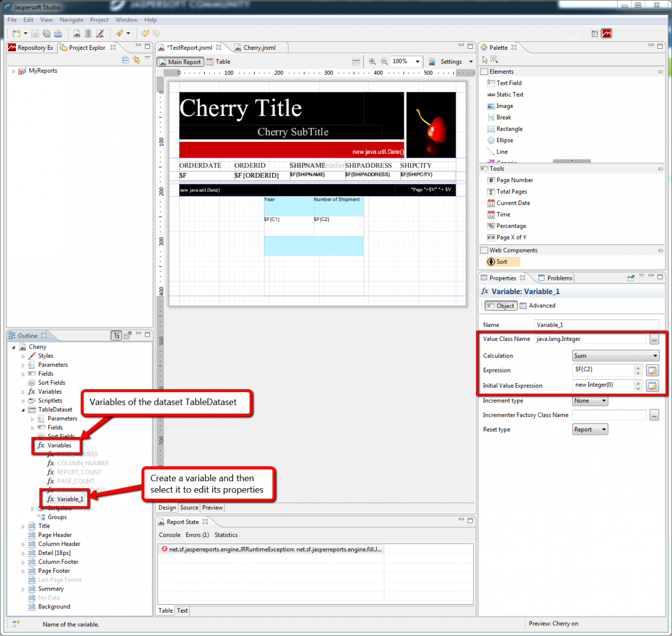The width and height of the screenshot is (672, 636).
Task: Select the Page X of Y tool
Action: coord(507,237)
